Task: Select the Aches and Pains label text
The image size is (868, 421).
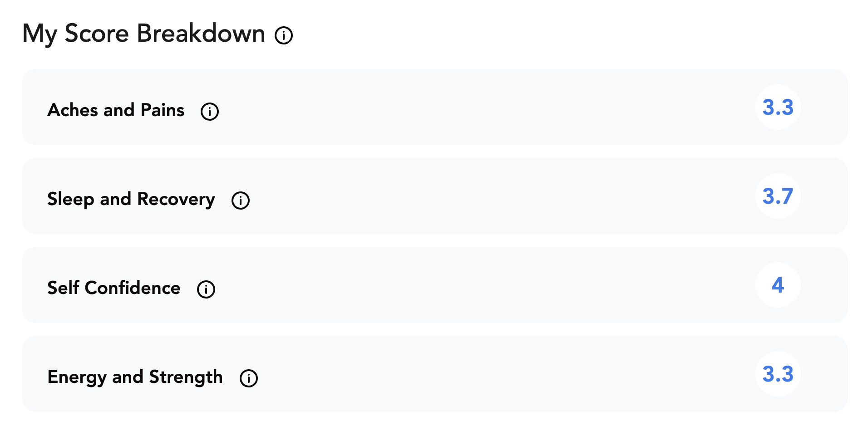Action: click(x=116, y=110)
